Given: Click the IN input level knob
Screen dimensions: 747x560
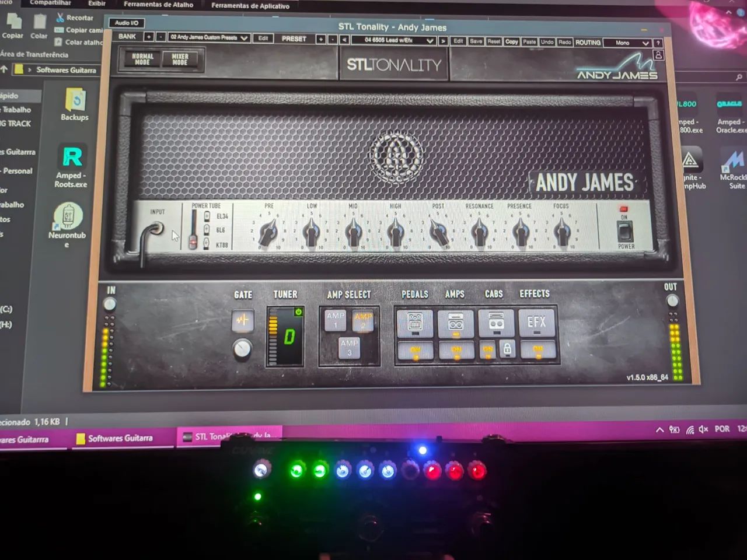Looking at the screenshot, I should click(x=109, y=304).
